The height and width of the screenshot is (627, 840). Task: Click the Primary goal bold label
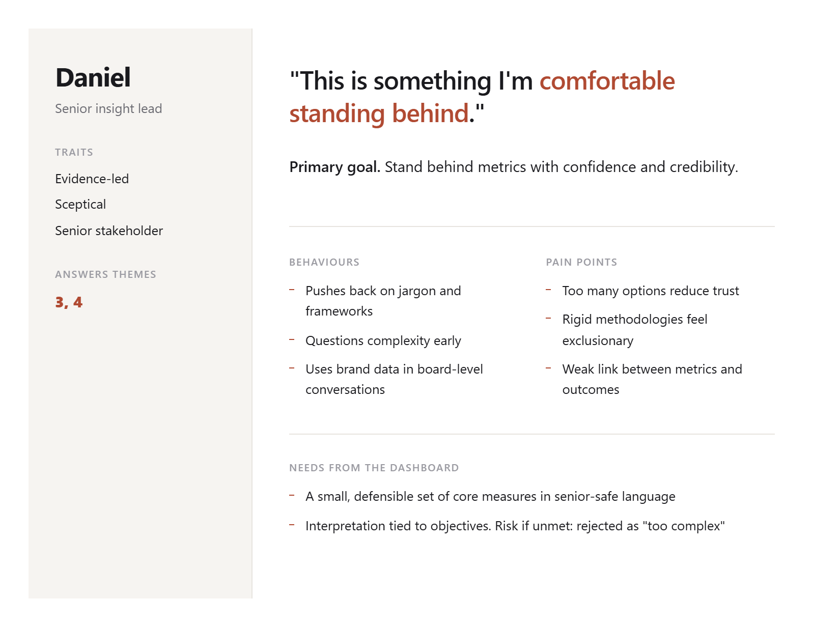pyautogui.click(x=335, y=167)
